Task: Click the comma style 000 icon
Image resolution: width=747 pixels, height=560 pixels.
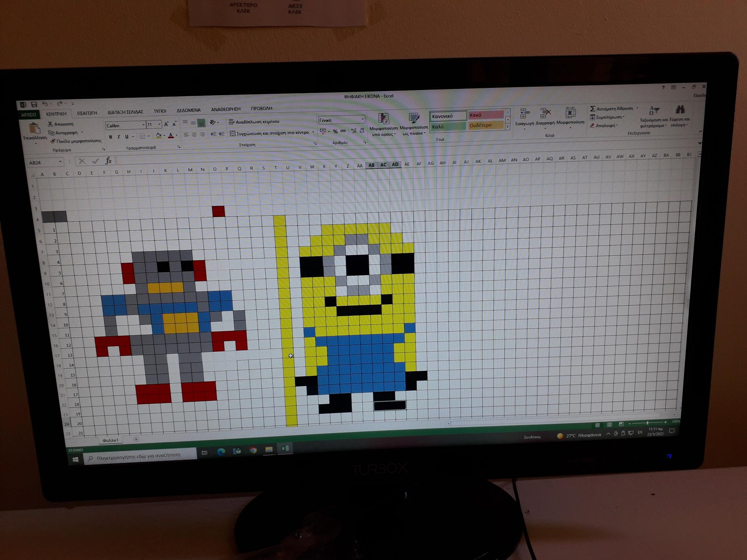Action: (x=343, y=131)
